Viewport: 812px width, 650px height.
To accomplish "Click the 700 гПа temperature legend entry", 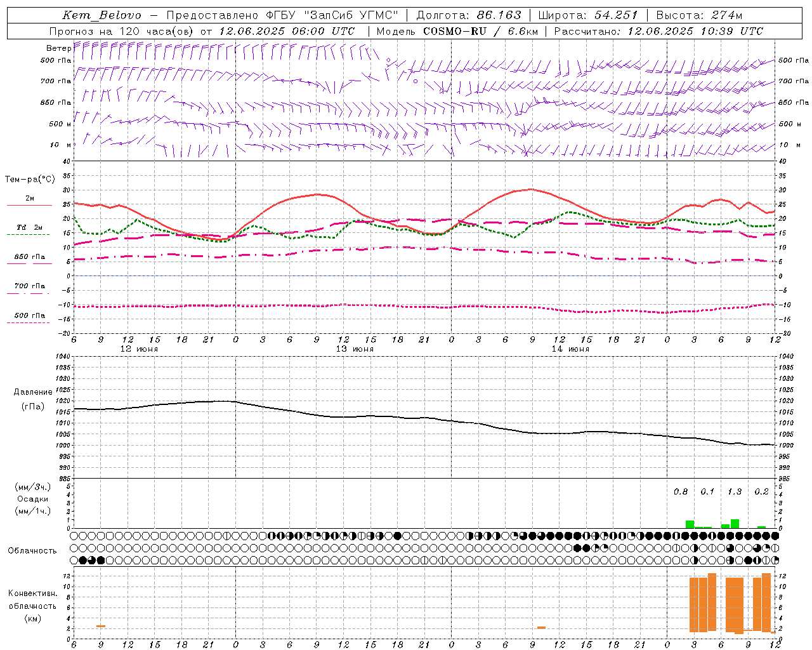I will coord(30,286).
